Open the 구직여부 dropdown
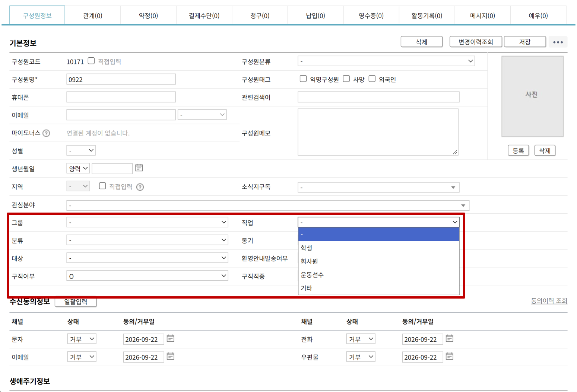This screenshot has width=577, height=392. click(147, 276)
